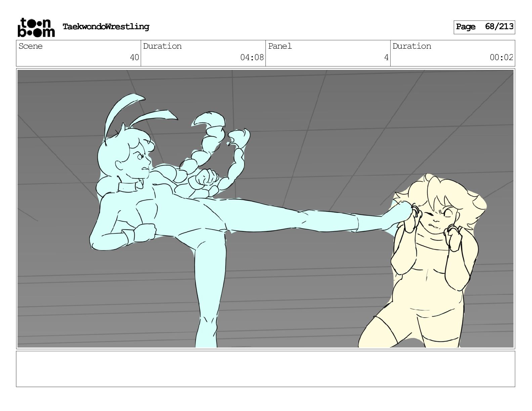Screen dimensions: 532x411
Task: Click the storyboard panel drawing
Action: (265, 209)
